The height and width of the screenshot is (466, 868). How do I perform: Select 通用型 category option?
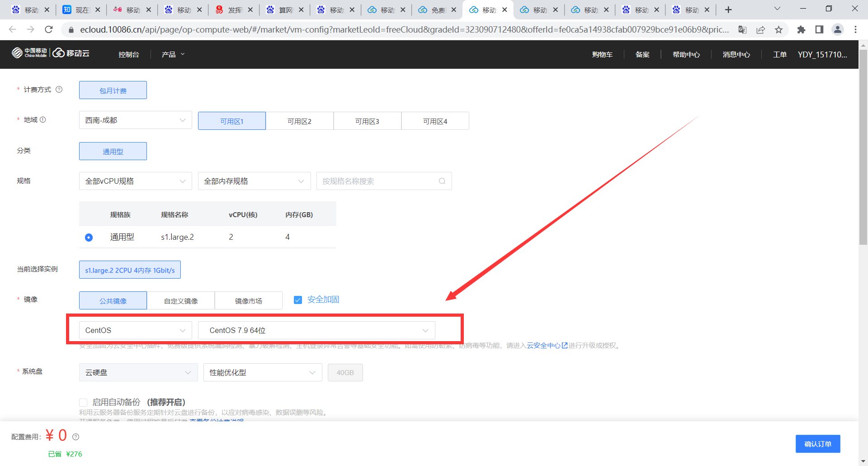pos(113,151)
